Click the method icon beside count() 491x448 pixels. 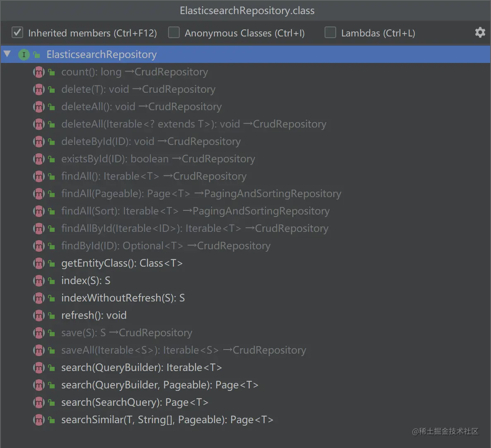tap(39, 72)
